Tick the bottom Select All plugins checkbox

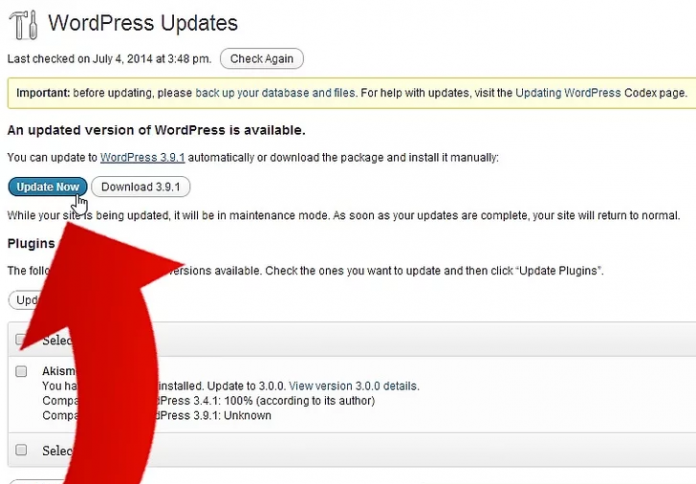coord(21,450)
